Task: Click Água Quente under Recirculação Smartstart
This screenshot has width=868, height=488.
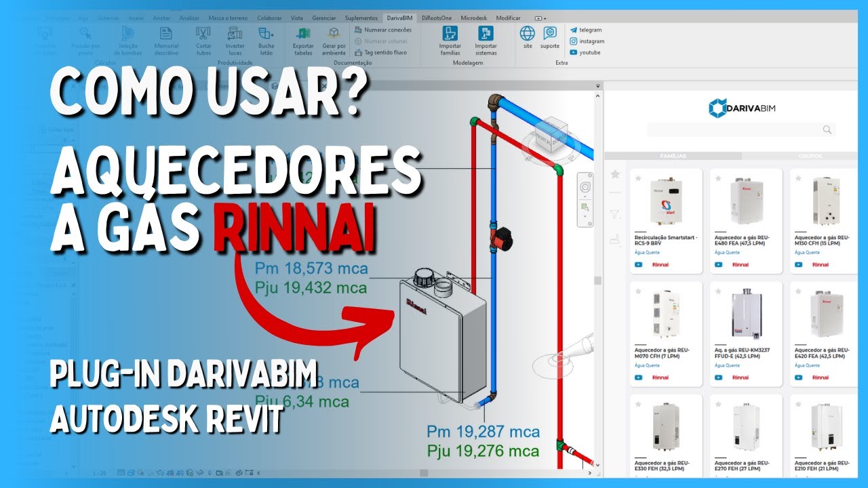Action: pyautogui.click(x=647, y=253)
